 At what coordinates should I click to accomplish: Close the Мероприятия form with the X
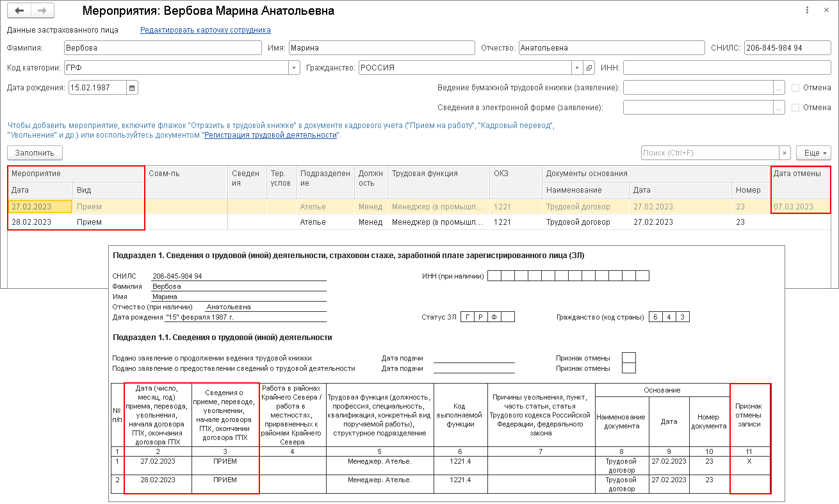(x=826, y=10)
